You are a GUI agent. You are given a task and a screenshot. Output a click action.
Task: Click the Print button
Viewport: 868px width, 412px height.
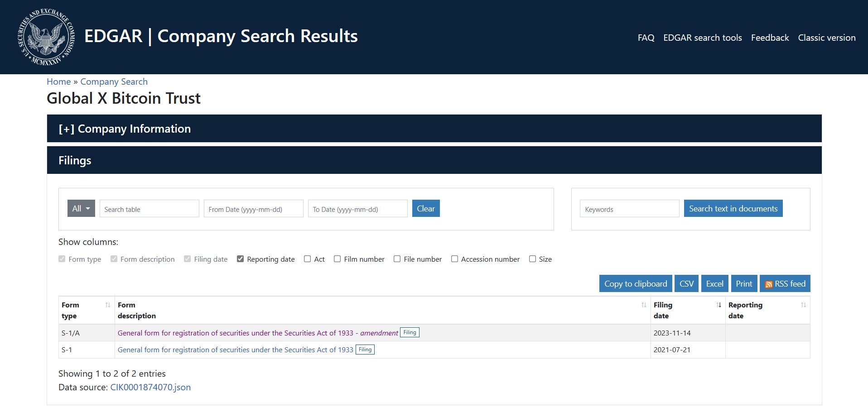click(x=744, y=284)
